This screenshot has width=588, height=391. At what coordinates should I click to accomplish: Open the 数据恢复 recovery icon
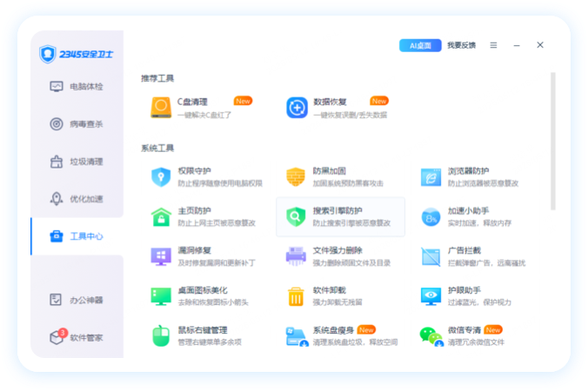[297, 108]
